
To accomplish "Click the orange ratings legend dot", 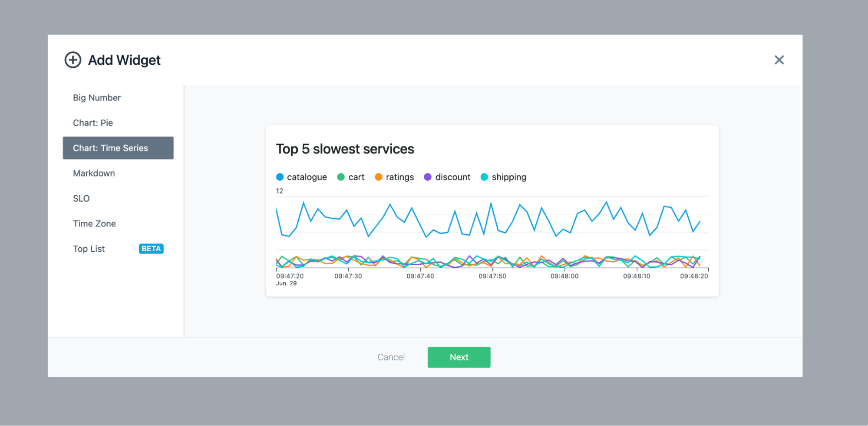I will [379, 177].
